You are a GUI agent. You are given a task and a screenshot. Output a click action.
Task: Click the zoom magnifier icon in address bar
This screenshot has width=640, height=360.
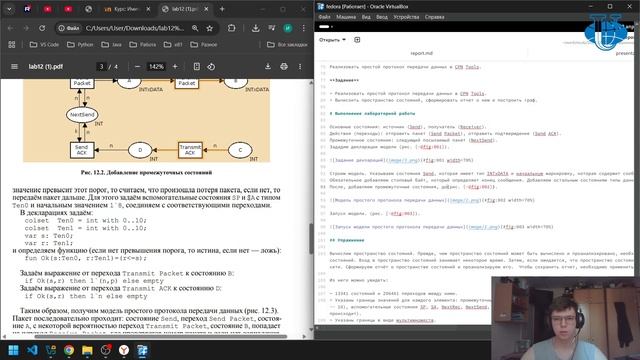coord(195,28)
